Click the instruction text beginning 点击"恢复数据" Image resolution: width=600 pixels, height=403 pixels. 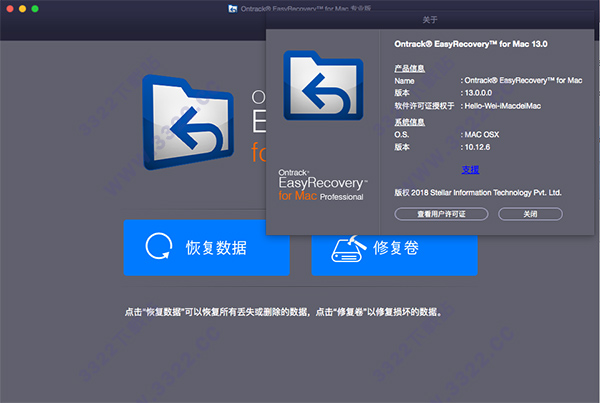click(284, 312)
